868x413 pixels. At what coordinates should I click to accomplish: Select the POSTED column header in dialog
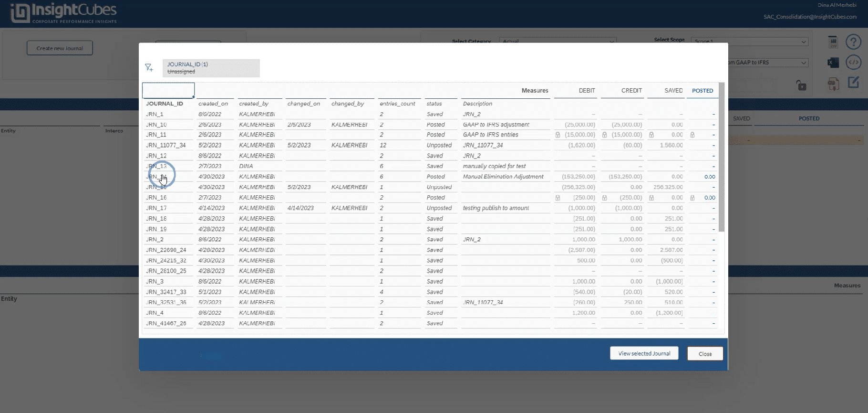coord(702,91)
